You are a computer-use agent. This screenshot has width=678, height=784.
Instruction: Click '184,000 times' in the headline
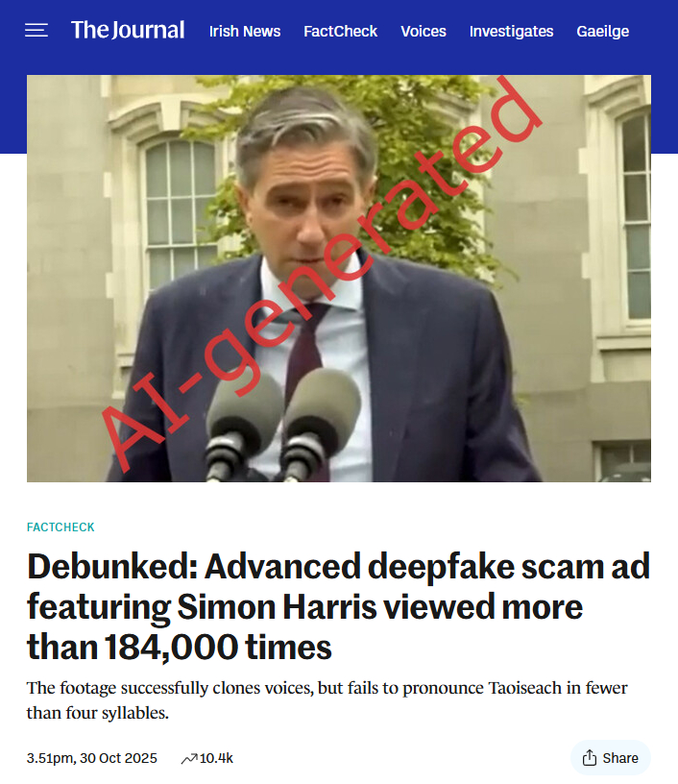218,647
